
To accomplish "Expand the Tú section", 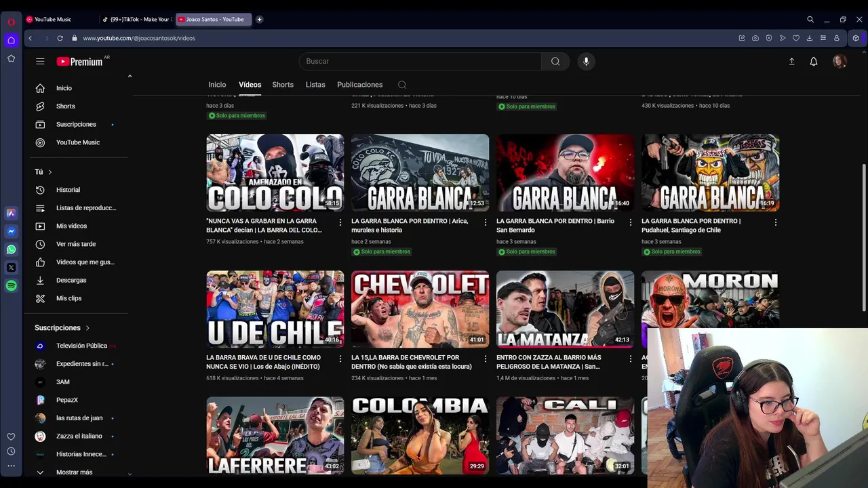I will (x=43, y=172).
